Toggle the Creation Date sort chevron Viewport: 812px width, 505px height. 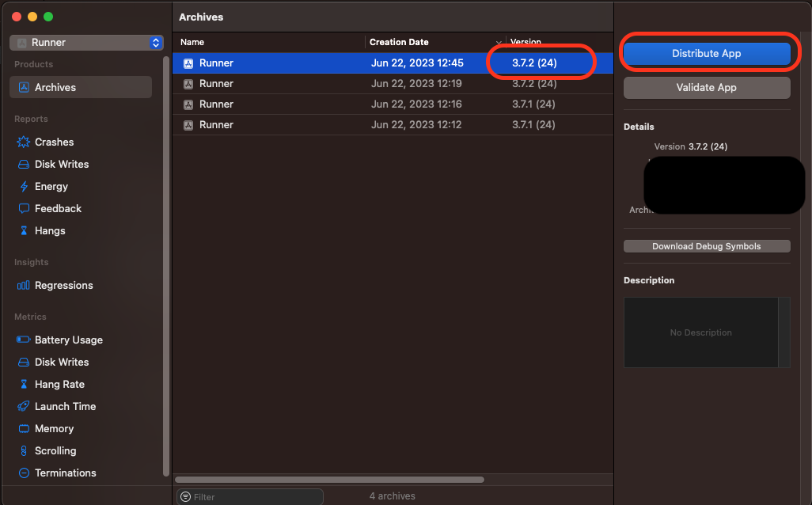(x=498, y=43)
